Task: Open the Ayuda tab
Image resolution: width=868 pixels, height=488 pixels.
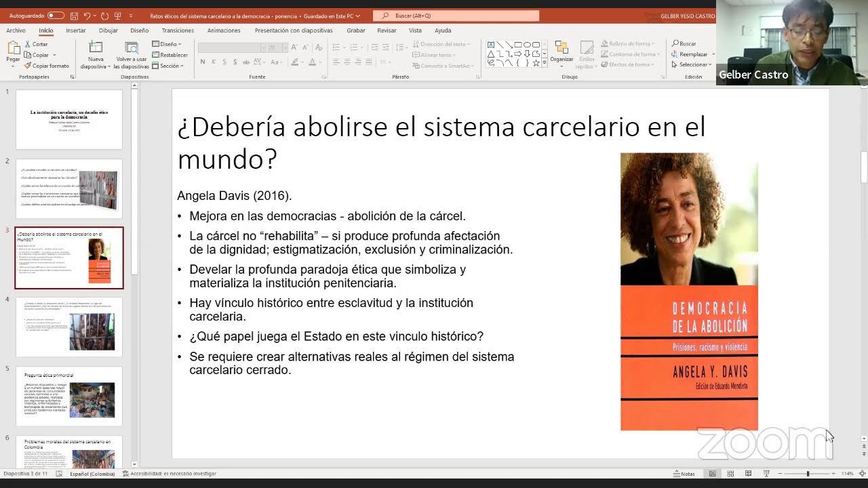Action: coord(443,30)
